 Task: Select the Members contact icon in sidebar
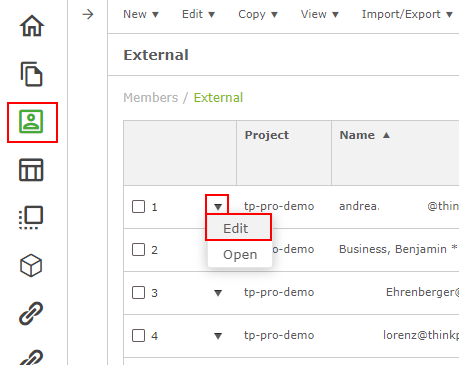click(x=31, y=122)
